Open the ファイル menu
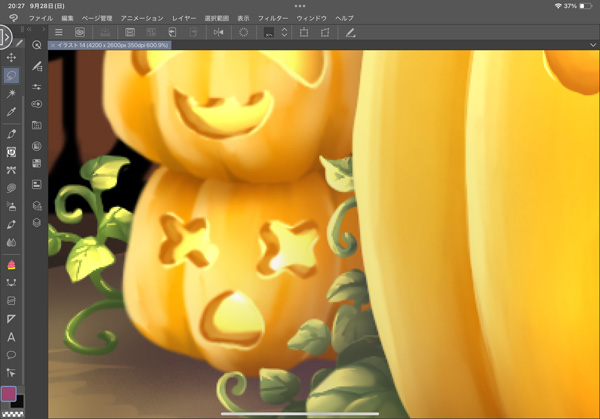This screenshot has height=419, width=600. (41, 18)
